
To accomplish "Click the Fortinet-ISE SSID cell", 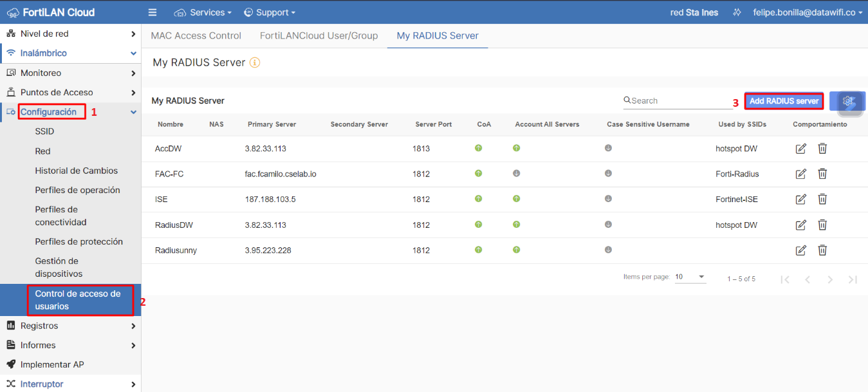I will 737,200.
